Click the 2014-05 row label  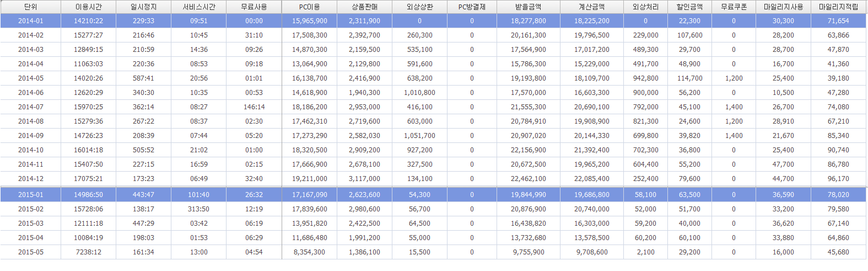click(31, 78)
